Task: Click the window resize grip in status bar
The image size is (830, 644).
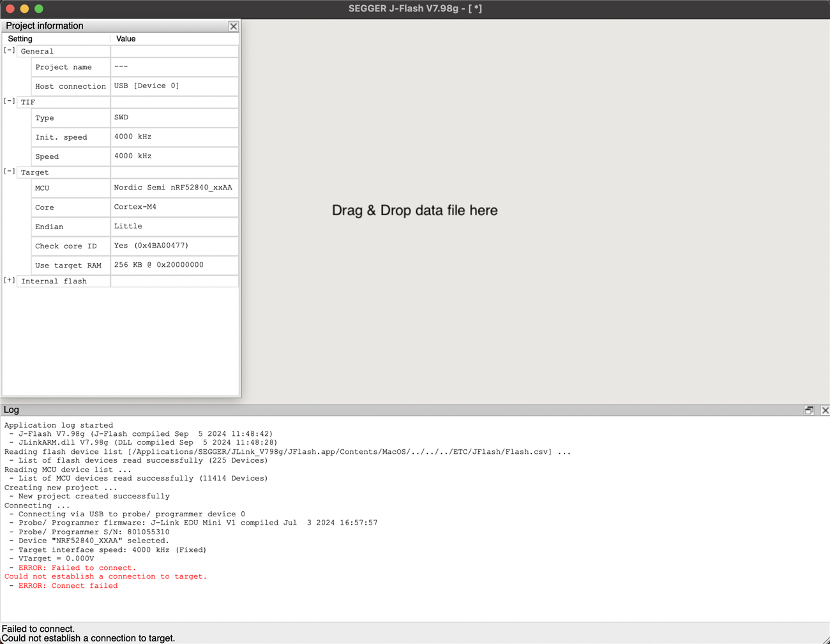Action: point(825,639)
